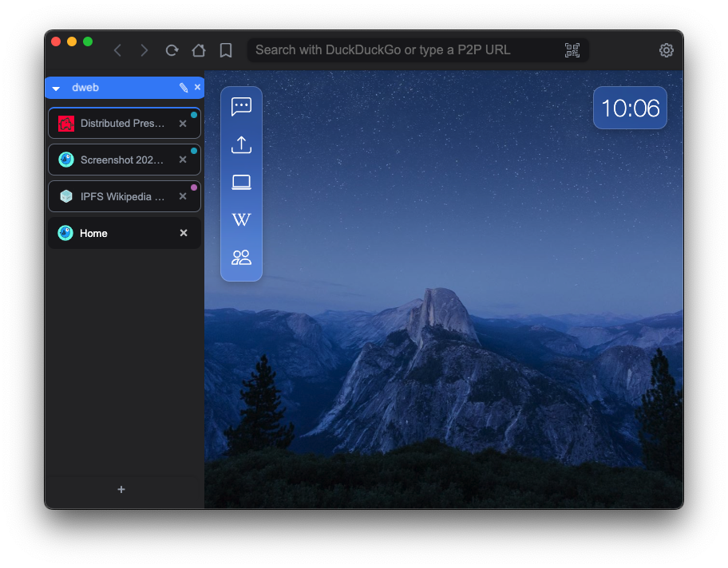
Task: Go to the home page
Action: point(199,50)
